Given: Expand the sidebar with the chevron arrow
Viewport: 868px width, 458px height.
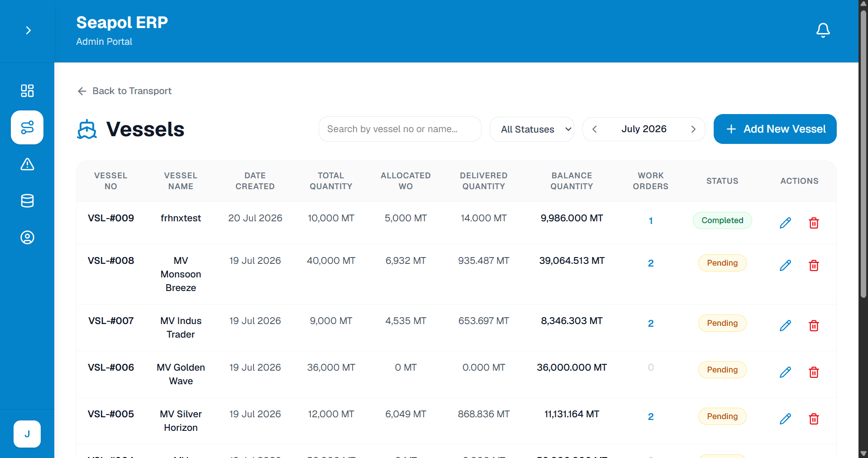Looking at the screenshot, I should (x=28, y=30).
